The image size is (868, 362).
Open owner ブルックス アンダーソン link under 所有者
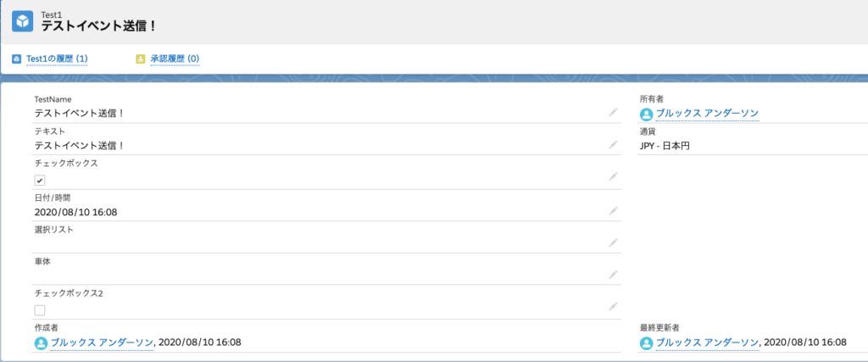pos(708,114)
